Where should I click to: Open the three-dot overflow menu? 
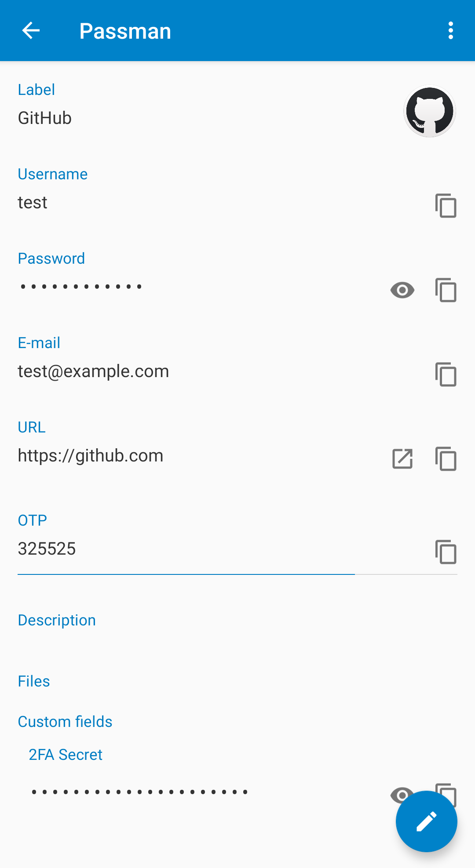450,31
